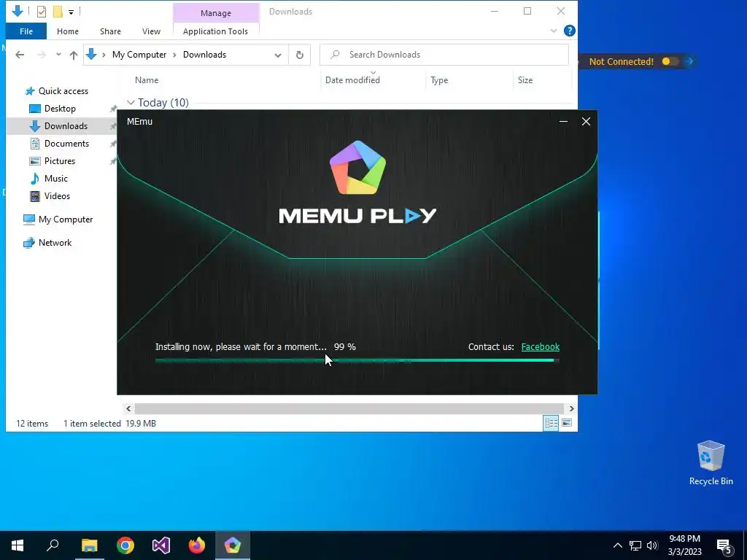Close the MEmu installer window
747x560 pixels.
[x=586, y=122]
